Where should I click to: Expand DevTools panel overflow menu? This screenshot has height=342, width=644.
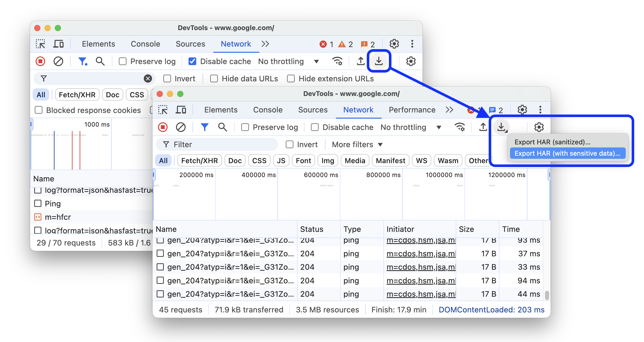pyautogui.click(x=450, y=110)
